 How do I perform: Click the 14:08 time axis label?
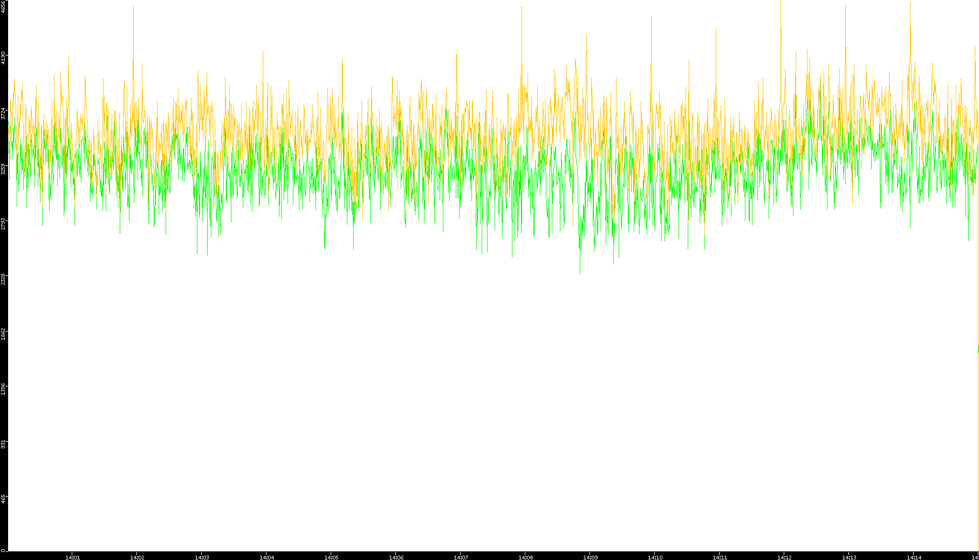tap(525, 557)
